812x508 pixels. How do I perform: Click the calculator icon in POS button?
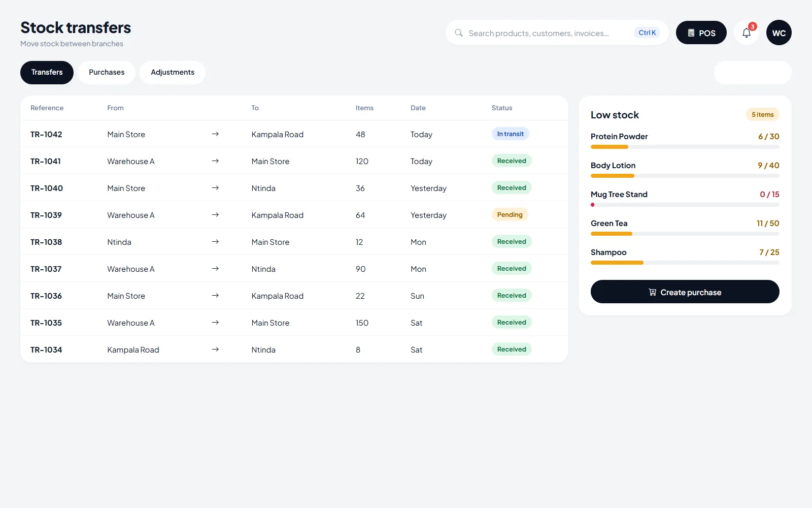691,33
